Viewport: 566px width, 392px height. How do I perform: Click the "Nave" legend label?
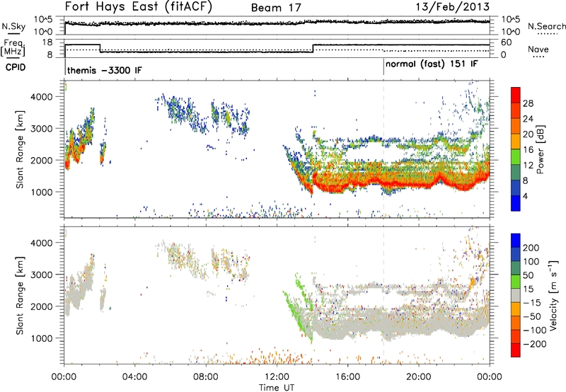click(x=538, y=49)
